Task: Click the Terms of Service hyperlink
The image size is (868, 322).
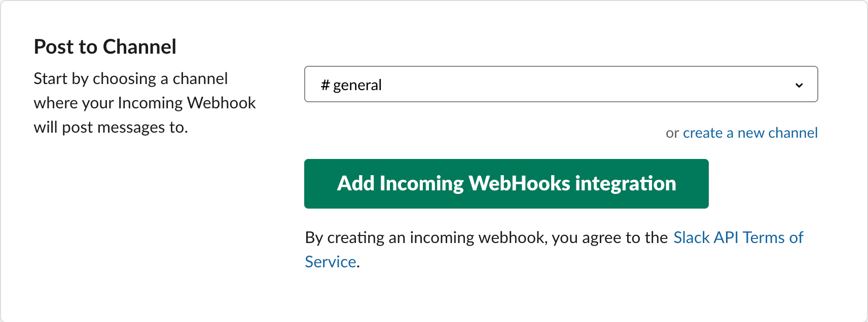Action: coord(738,237)
